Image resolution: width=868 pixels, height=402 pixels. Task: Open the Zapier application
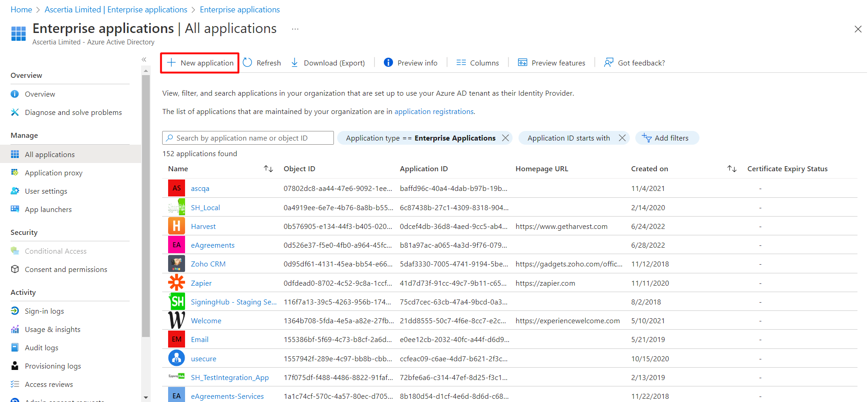201,283
